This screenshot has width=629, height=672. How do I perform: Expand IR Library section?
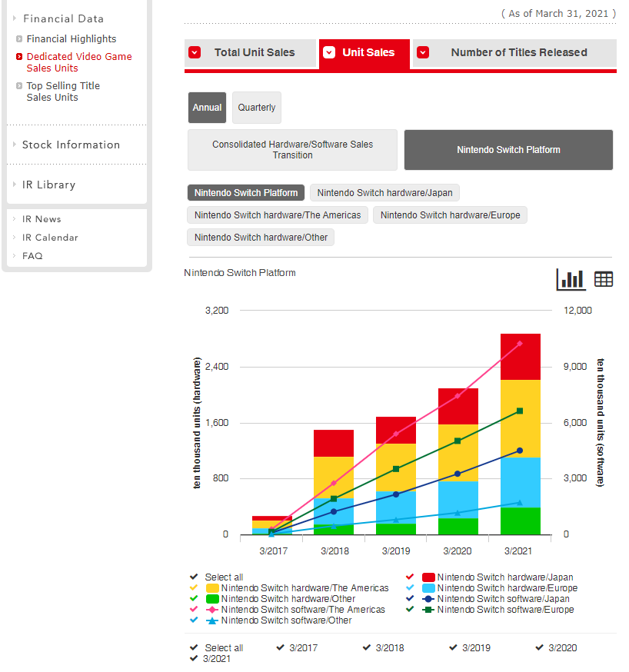[49, 185]
